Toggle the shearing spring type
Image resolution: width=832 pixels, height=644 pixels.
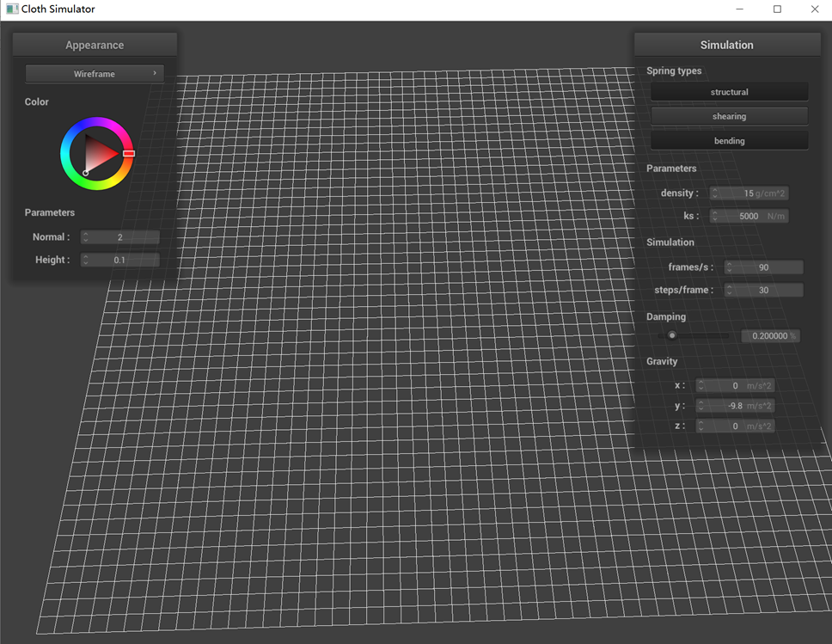(729, 116)
